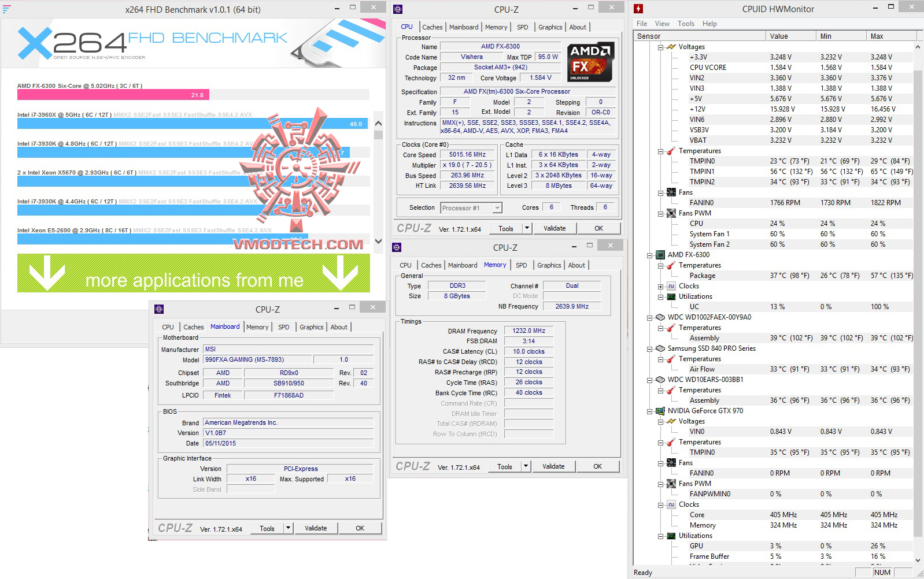Click the Temperatures icon under GeForce GTX 970
This screenshot has height=579, width=924.
(671, 442)
